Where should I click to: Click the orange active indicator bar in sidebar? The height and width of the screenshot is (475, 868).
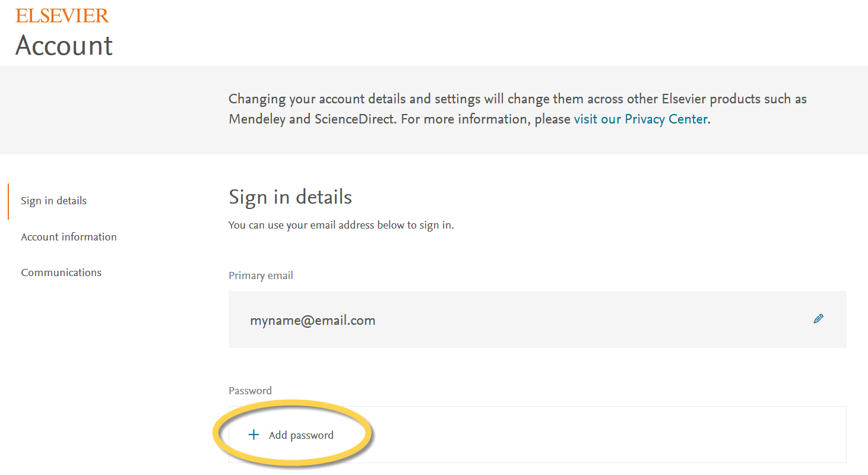click(8, 201)
